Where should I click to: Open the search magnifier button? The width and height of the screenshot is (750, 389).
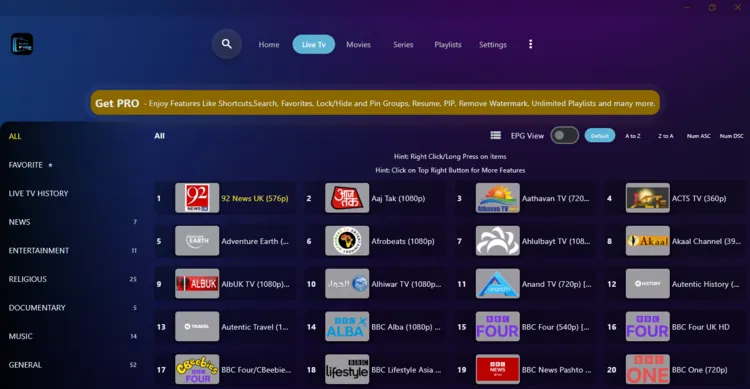pyautogui.click(x=227, y=44)
